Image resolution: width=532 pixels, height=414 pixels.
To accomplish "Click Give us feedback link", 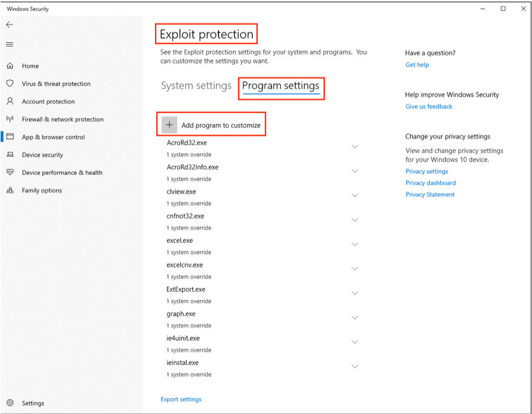I will pos(429,107).
